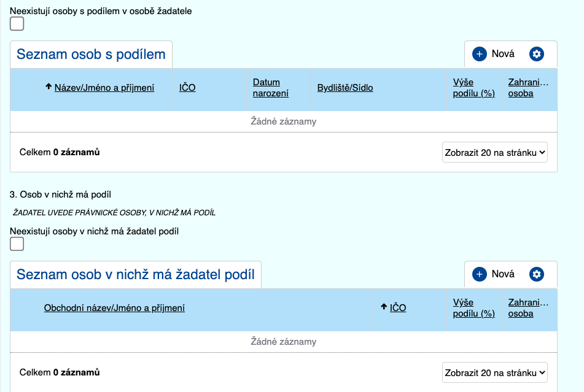Sort by Obchodní název/Jméno a příjmení

pyautogui.click(x=114, y=308)
